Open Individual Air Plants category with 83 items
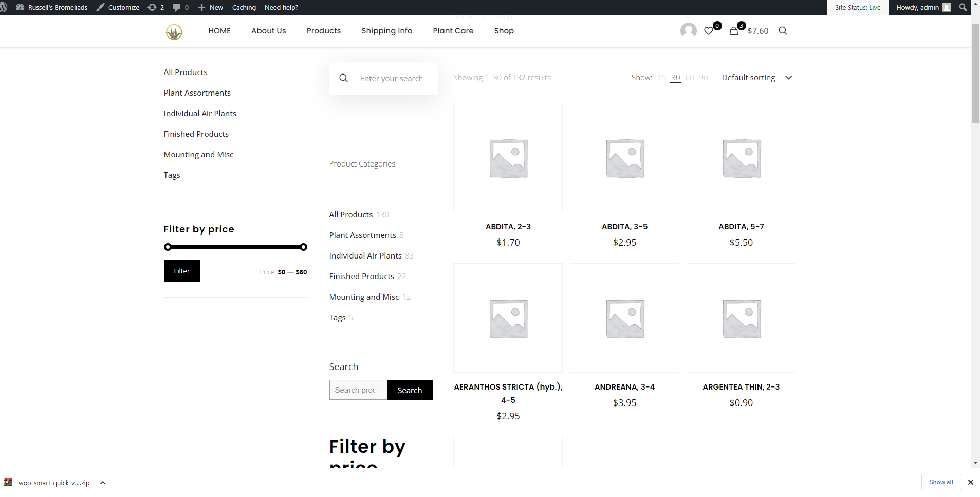This screenshot has height=497, width=980. 365,256
